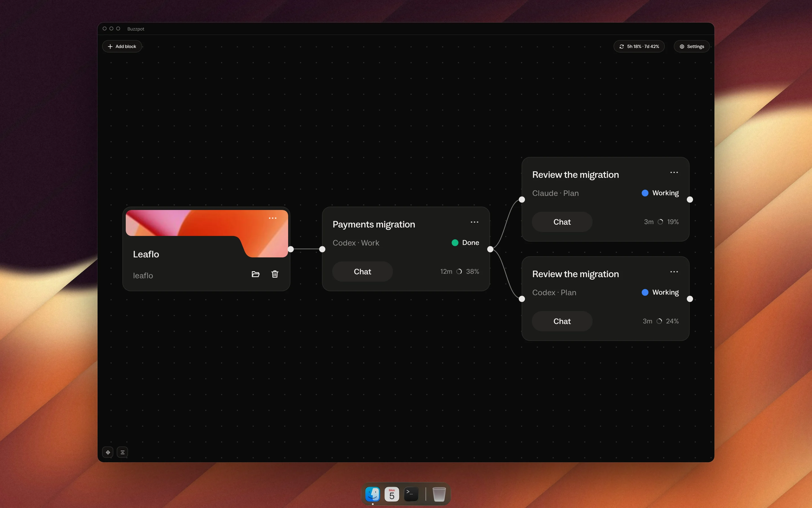
Task: Click the Working status on Claude · Plan card
Action: tap(660, 193)
